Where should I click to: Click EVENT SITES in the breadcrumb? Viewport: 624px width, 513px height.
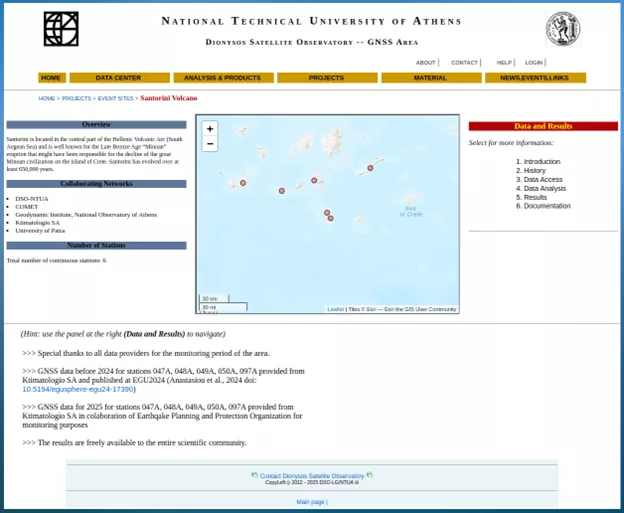pos(115,99)
